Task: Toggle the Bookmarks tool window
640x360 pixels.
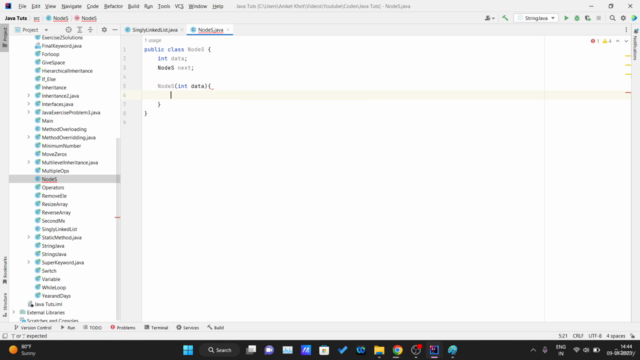Action: [4, 269]
